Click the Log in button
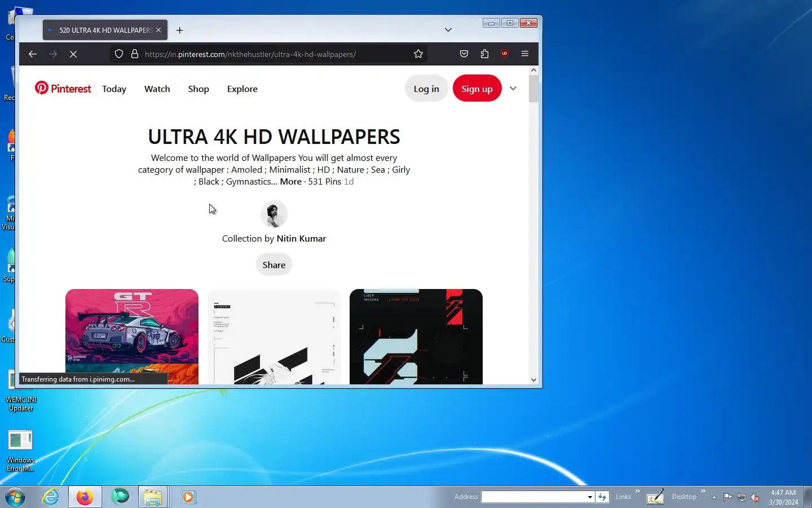 [426, 89]
